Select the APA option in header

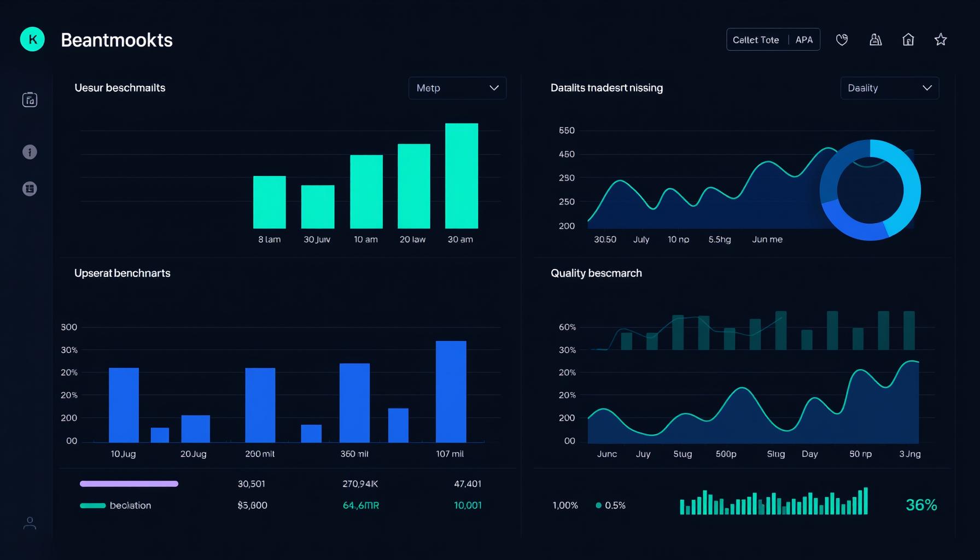pos(804,40)
